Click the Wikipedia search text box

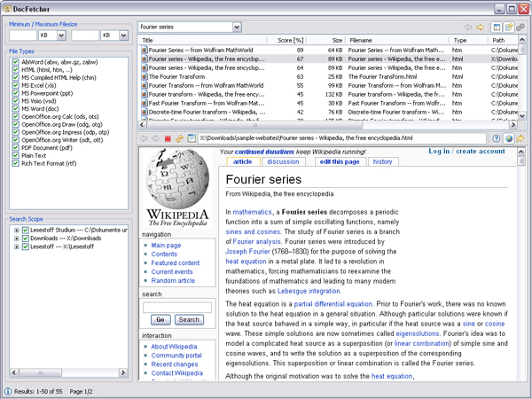[177, 308]
